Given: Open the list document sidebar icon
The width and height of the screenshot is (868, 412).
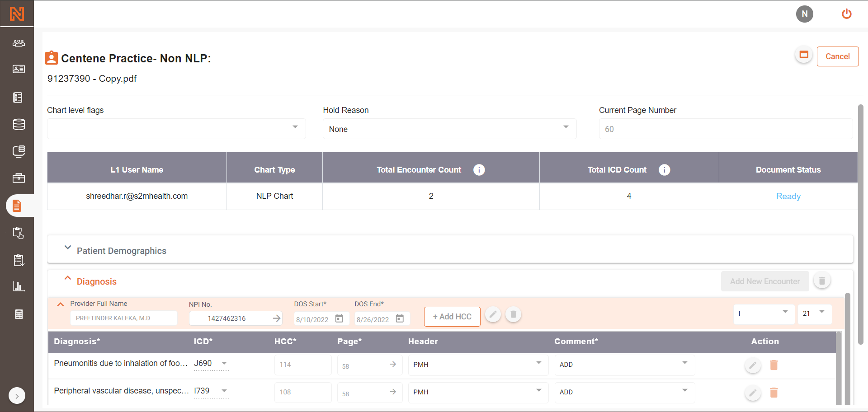Looking at the screenshot, I should pyautogui.click(x=18, y=97).
